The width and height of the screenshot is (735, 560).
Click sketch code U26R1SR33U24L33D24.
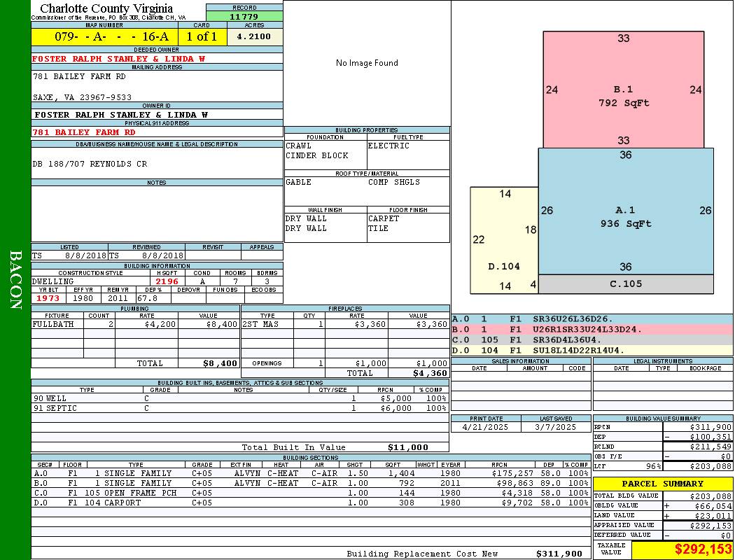pos(587,330)
